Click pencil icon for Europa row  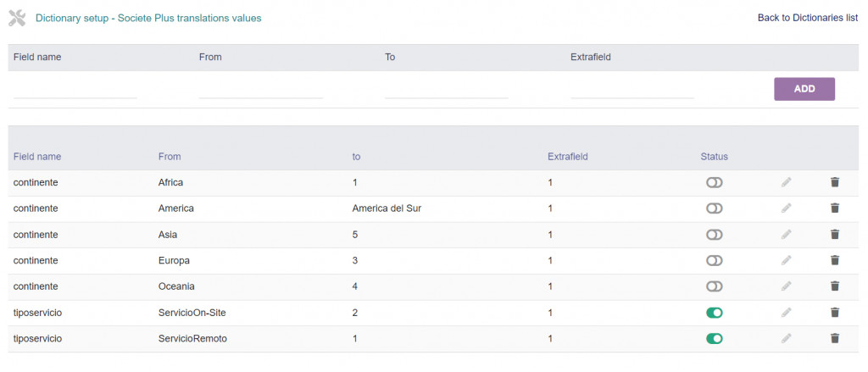click(787, 260)
